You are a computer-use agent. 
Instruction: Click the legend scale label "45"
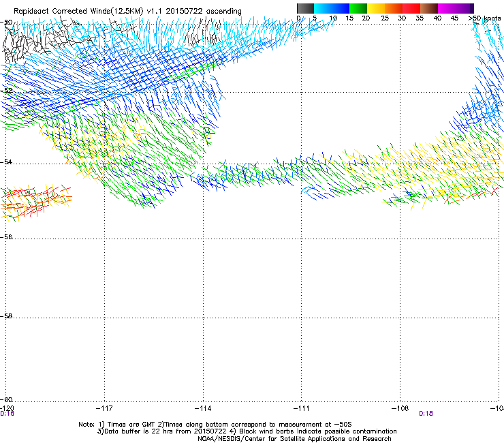[x=454, y=18]
